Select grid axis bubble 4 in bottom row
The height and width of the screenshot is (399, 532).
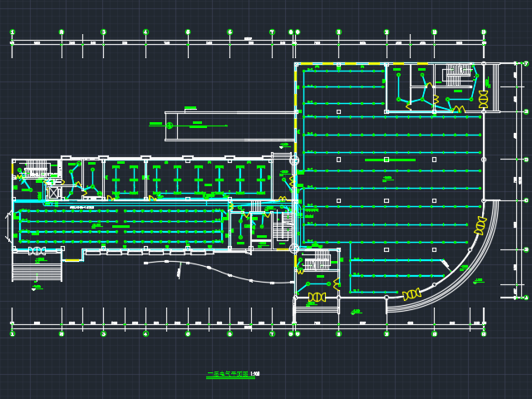tap(145, 334)
